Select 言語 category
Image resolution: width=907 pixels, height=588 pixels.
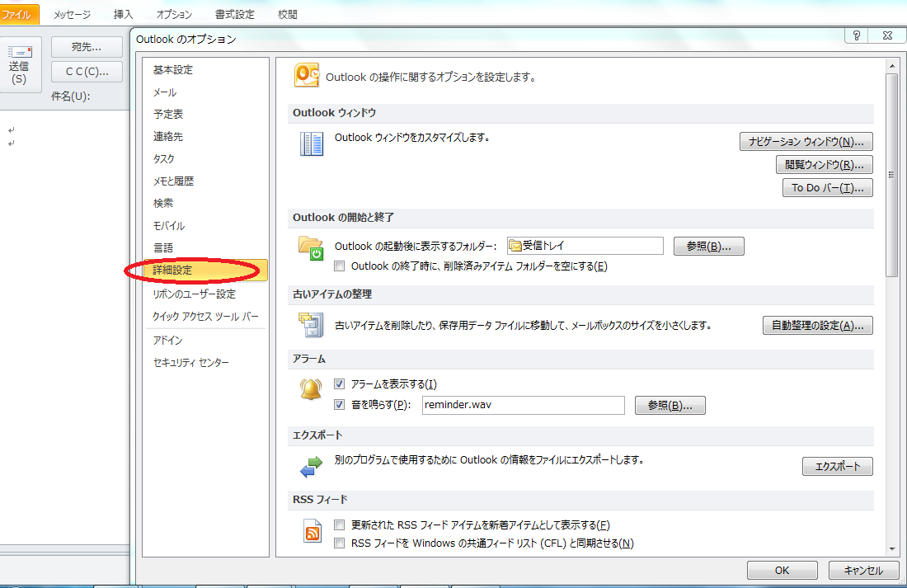point(205,247)
